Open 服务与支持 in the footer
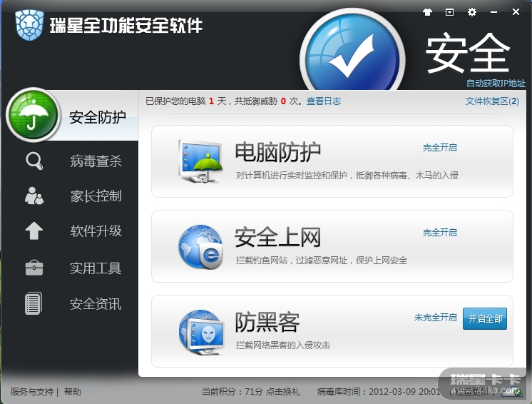 point(32,392)
